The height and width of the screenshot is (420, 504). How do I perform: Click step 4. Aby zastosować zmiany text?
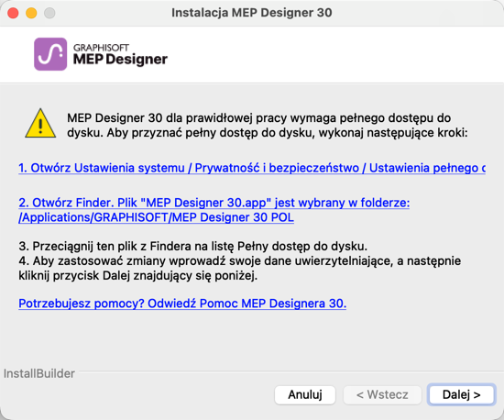[x=239, y=268]
